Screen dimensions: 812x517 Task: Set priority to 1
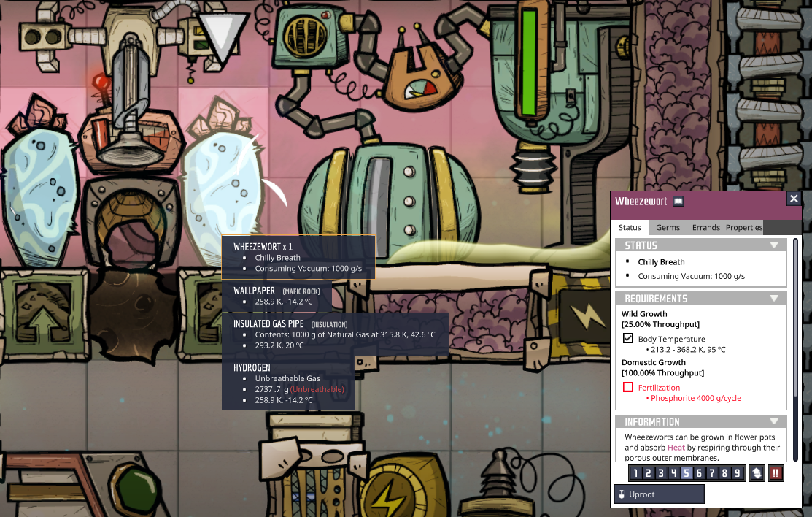635,473
